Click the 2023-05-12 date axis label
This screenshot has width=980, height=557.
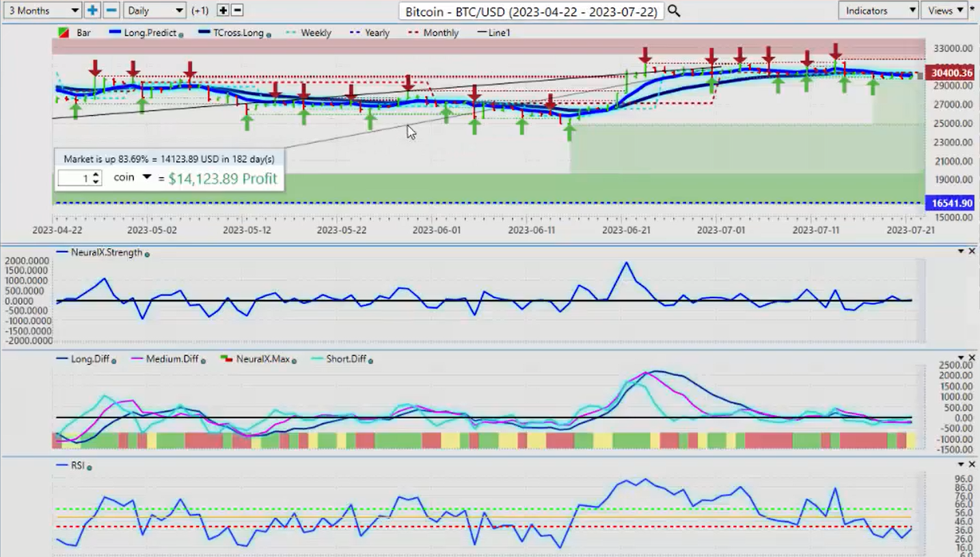247,230
